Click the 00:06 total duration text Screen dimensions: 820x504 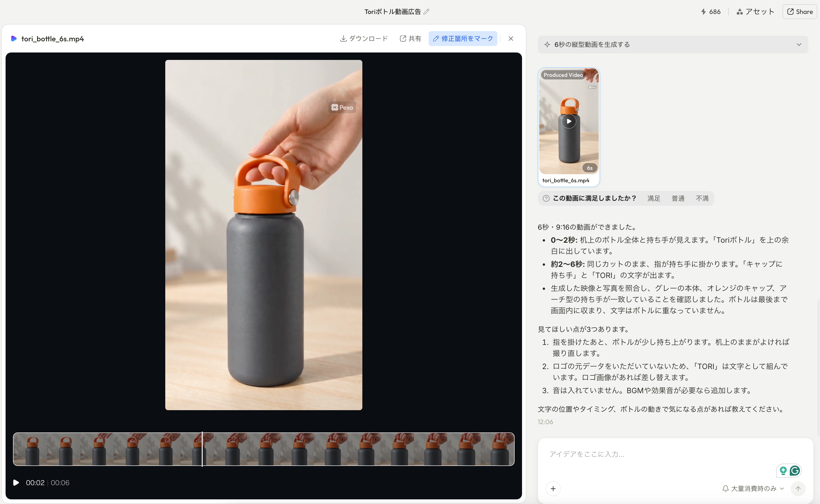pyautogui.click(x=60, y=483)
